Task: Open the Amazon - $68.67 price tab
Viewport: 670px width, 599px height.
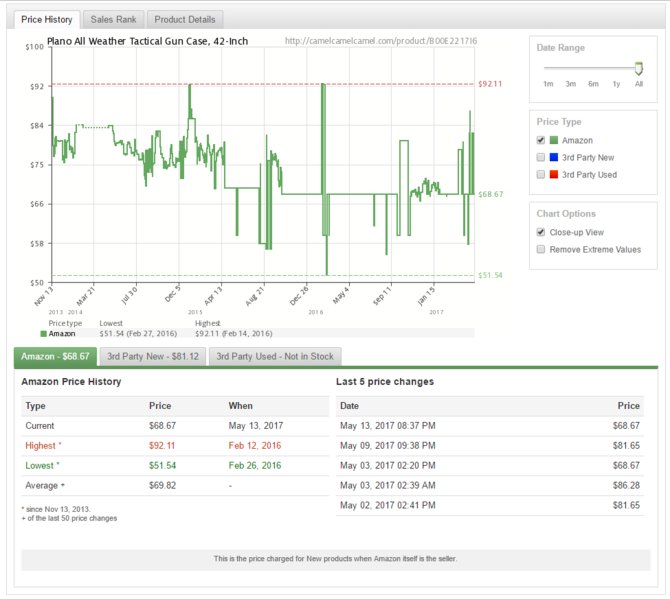Action: [55, 356]
